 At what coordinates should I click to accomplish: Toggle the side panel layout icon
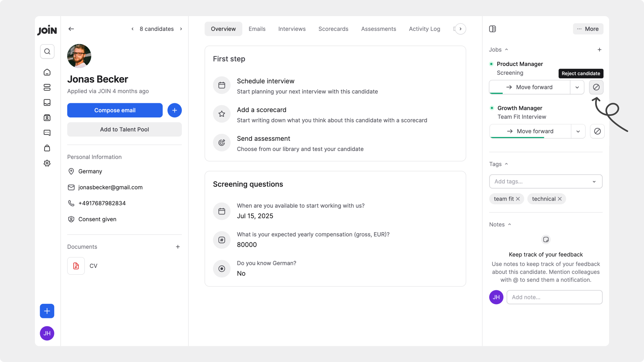click(493, 29)
